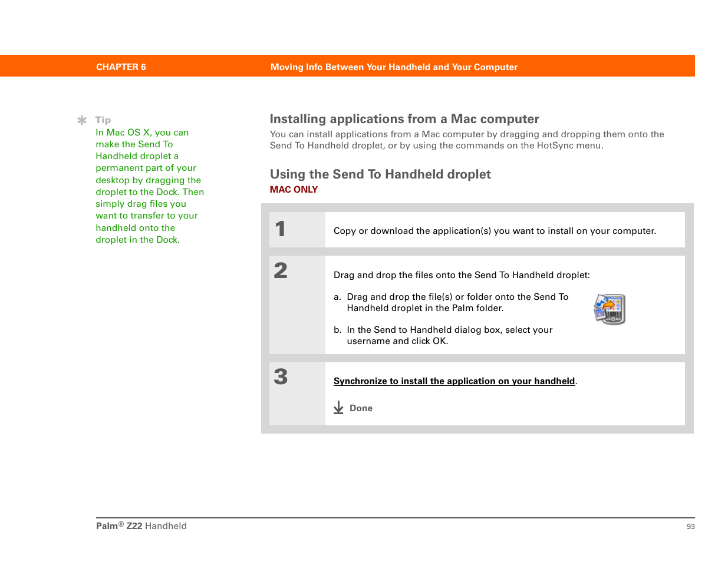Screen dimensions: 728x562
Task: Click the Send To Handheld droplet icon
Action: pos(610,309)
